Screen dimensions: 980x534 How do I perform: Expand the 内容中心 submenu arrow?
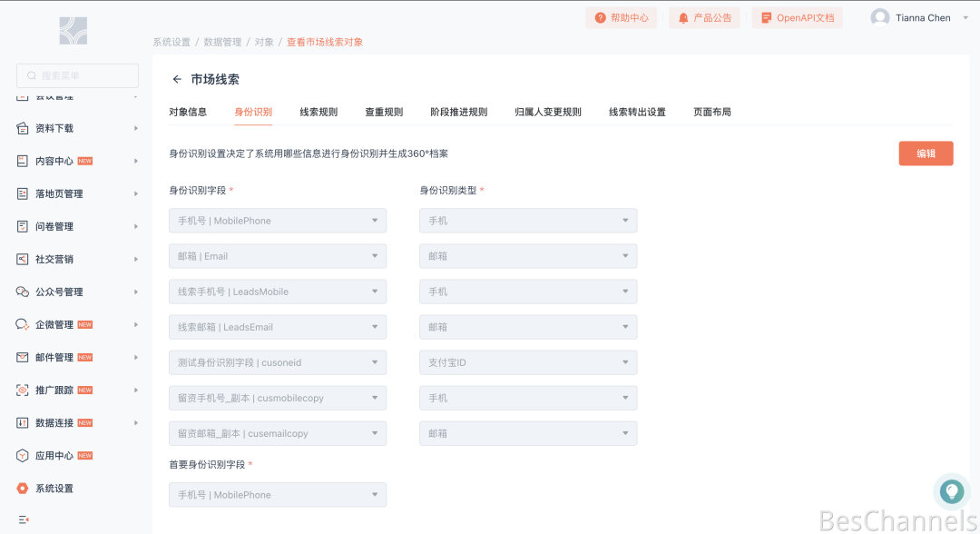[x=135, y=161]
